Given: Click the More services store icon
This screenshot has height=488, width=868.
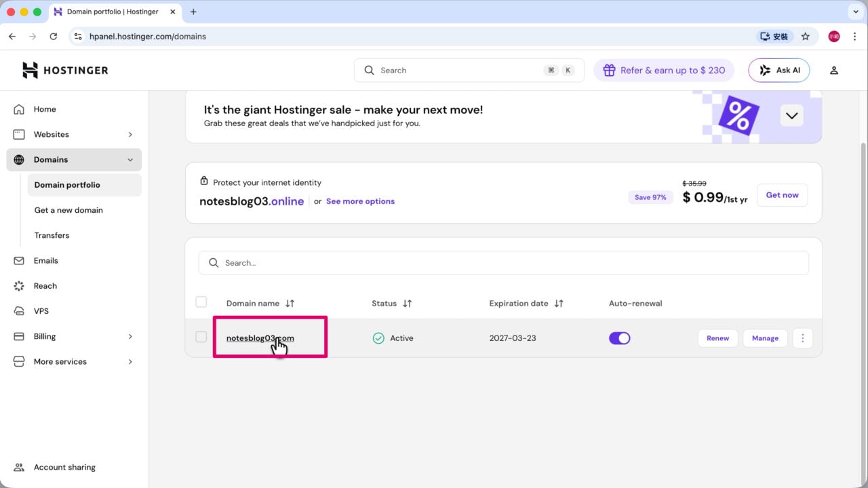Looking at the screenshot, I should pyautogui.click(x=19, y=362).
